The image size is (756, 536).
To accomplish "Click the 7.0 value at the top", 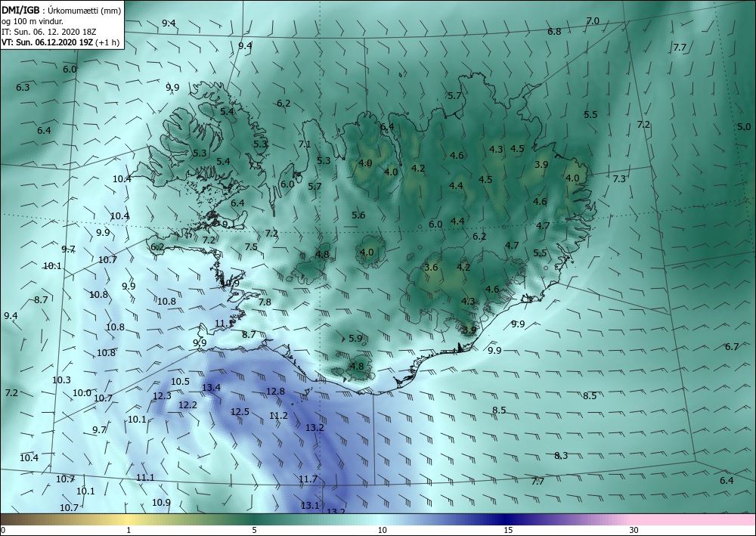I will (x=593, y=20).
